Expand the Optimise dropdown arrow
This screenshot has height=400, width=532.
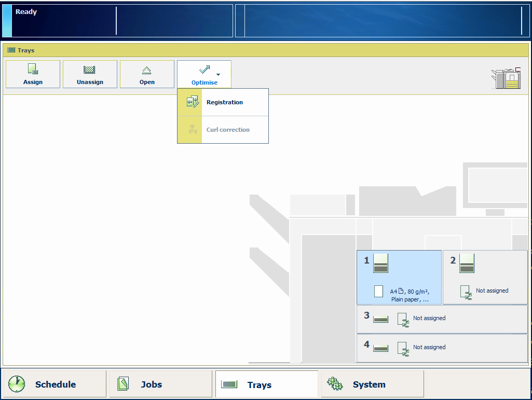[219, 75]
